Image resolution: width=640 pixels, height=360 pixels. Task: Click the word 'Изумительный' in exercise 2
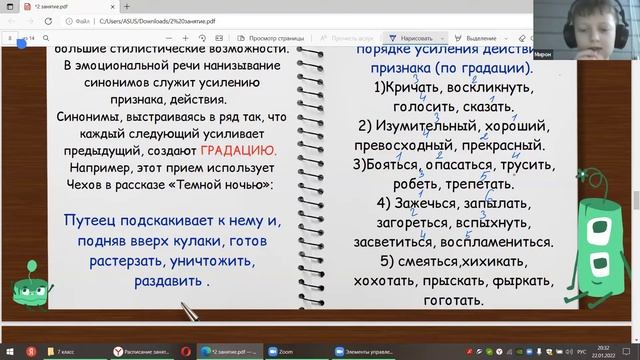pos(426,126)
